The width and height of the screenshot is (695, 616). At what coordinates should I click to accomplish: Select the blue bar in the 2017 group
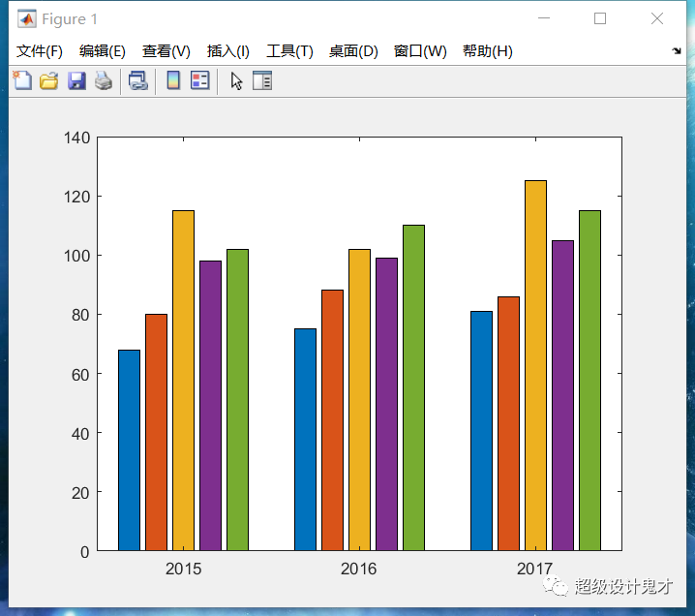[x=481, y=431]
